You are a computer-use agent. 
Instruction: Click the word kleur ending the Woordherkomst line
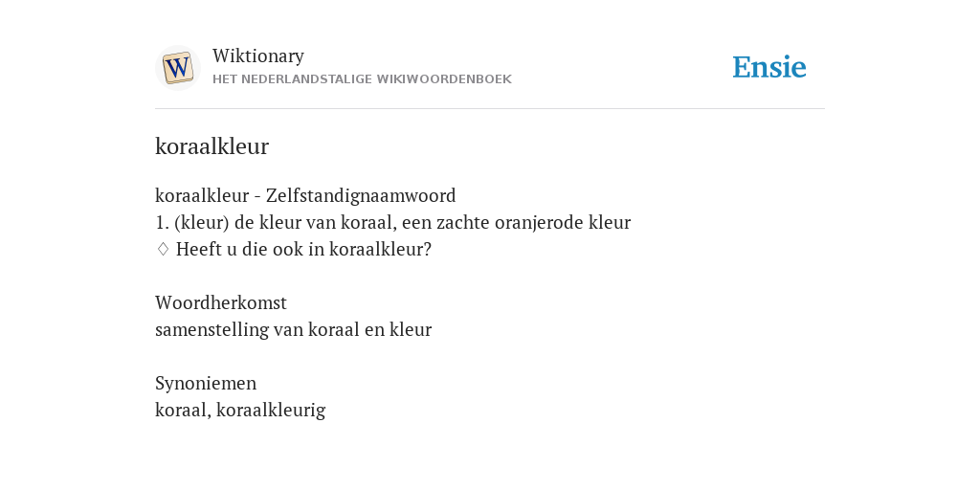[411, 329]
